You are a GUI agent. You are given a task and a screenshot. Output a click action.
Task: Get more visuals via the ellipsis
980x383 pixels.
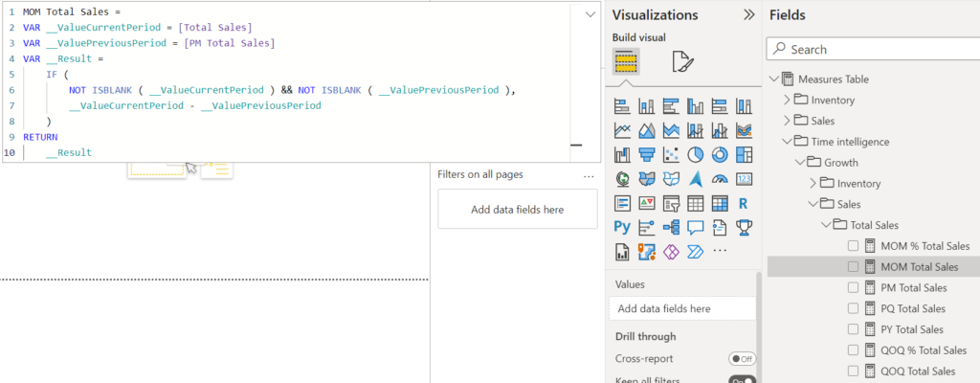coord(720,251)
